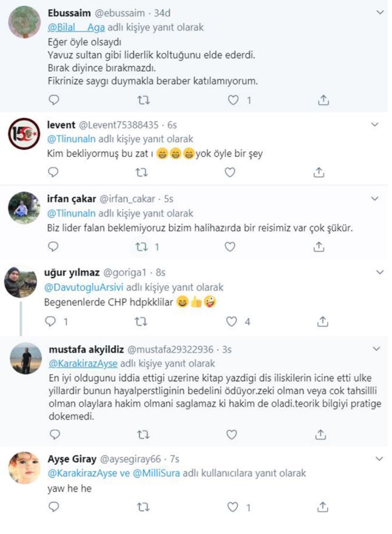Retweet irfan çakar's tweet
Image resolution: width=392 pixels, height=534 pixels.
tap(142, 247)
